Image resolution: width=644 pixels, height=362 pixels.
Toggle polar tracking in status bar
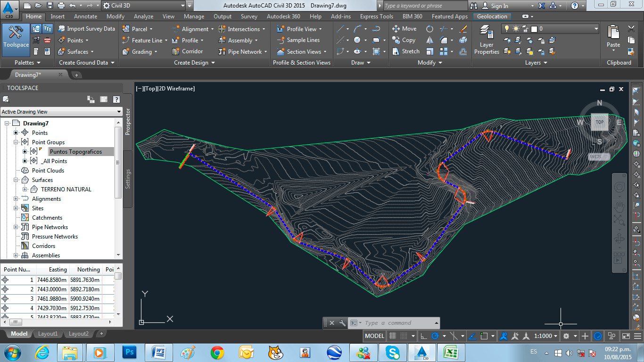[x=435, y=336]
